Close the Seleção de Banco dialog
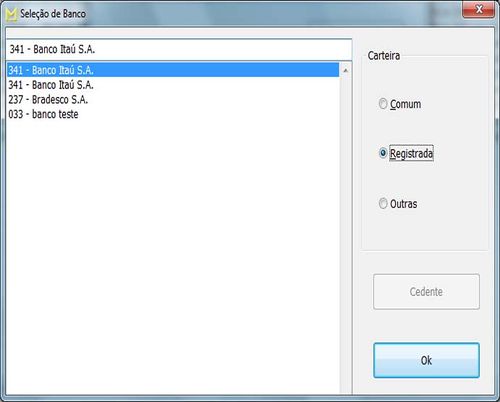Image resolution: width=500 pixels, height=402 pixels. coord(478,9)
